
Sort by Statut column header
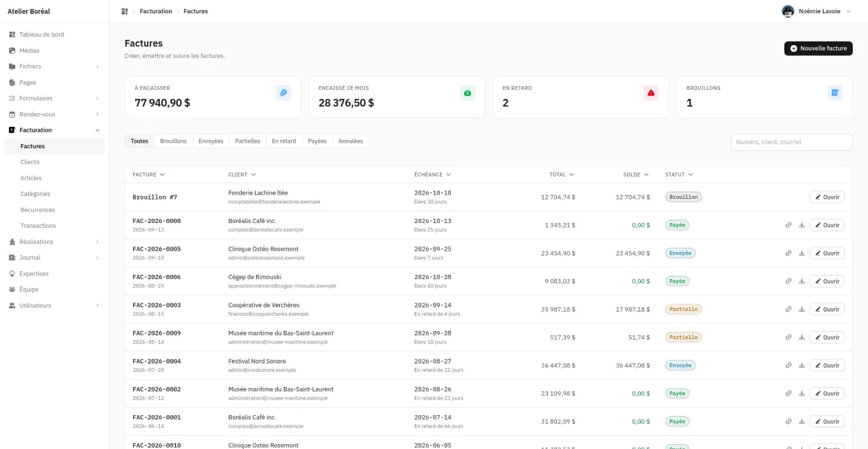pos(679,175)
